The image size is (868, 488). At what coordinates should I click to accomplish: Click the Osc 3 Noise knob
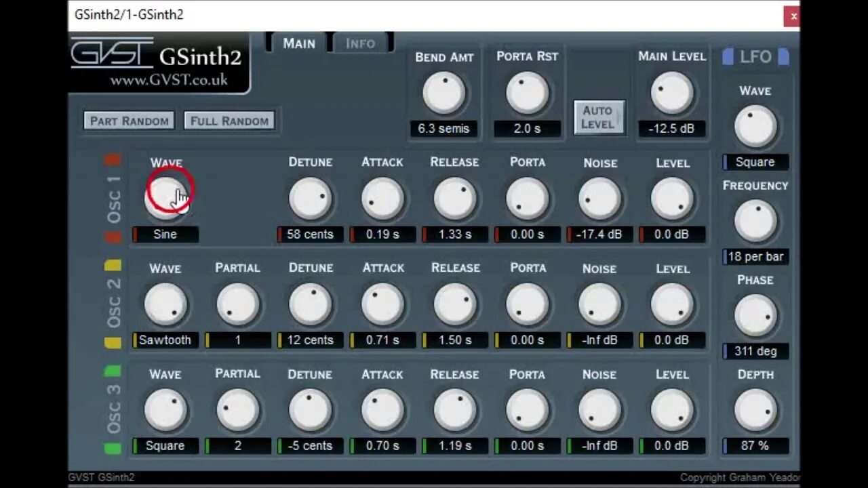600,410
